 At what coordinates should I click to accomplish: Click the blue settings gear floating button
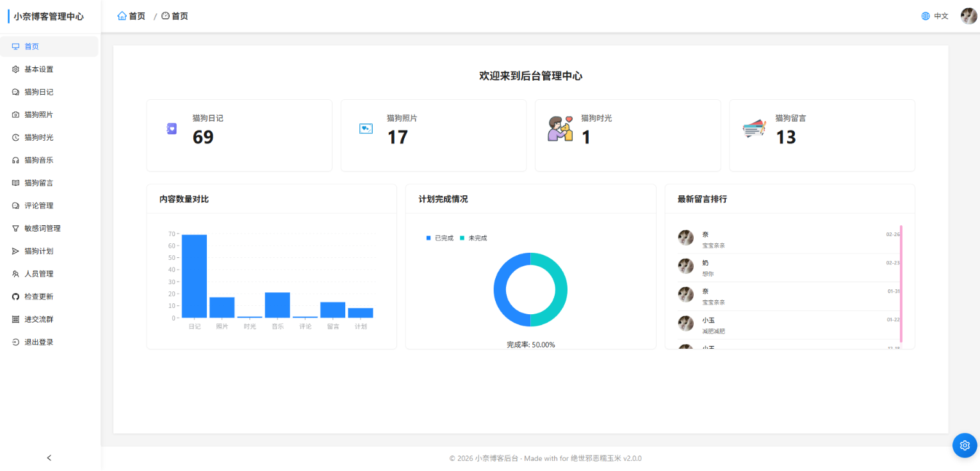(x=965, y=445)
